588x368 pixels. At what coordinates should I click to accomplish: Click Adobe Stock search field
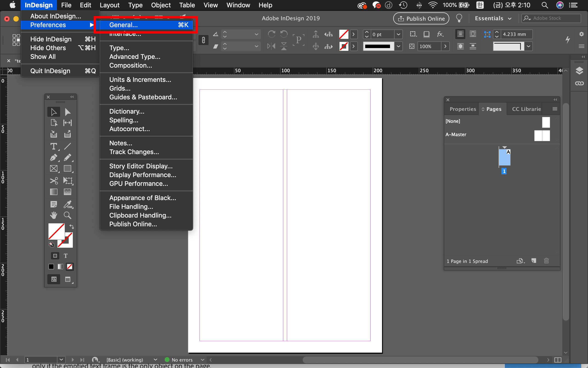(551, 18)
